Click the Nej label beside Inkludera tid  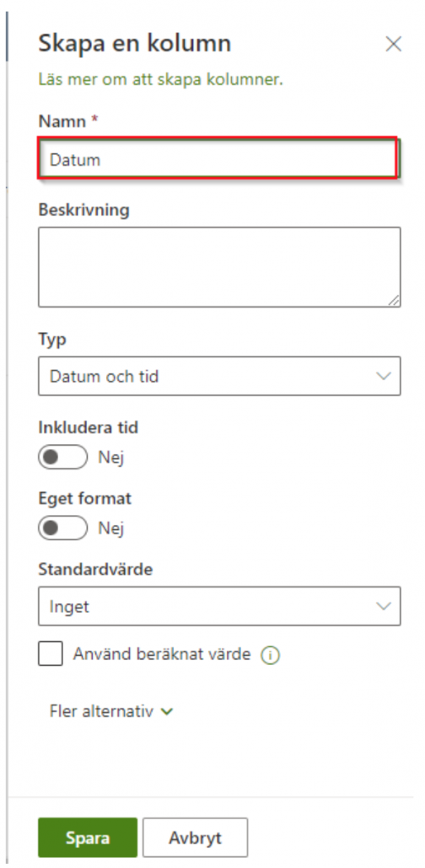(110, 458)
